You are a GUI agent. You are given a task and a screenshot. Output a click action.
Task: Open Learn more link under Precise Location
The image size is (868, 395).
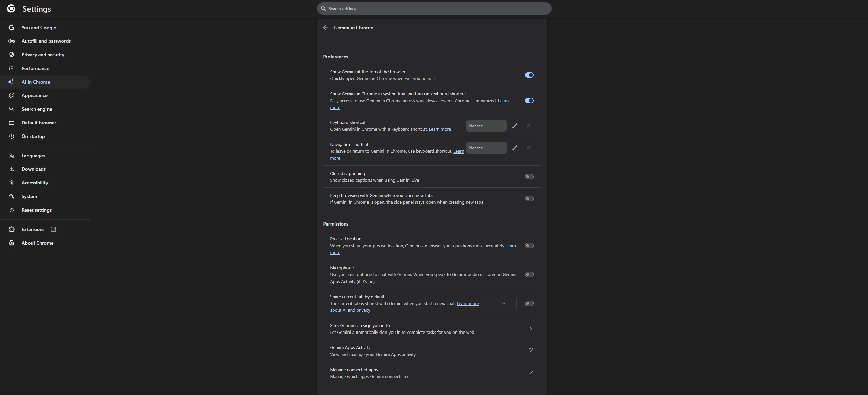(510, 246)
